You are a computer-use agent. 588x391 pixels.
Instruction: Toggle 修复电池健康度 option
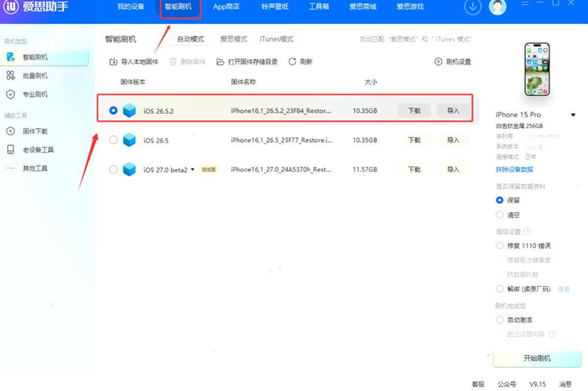pyautogui.click(x=500, y=260)
